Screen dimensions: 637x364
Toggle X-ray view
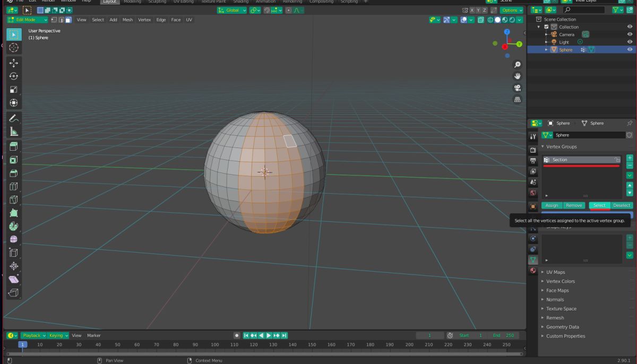tap(480, 20)
